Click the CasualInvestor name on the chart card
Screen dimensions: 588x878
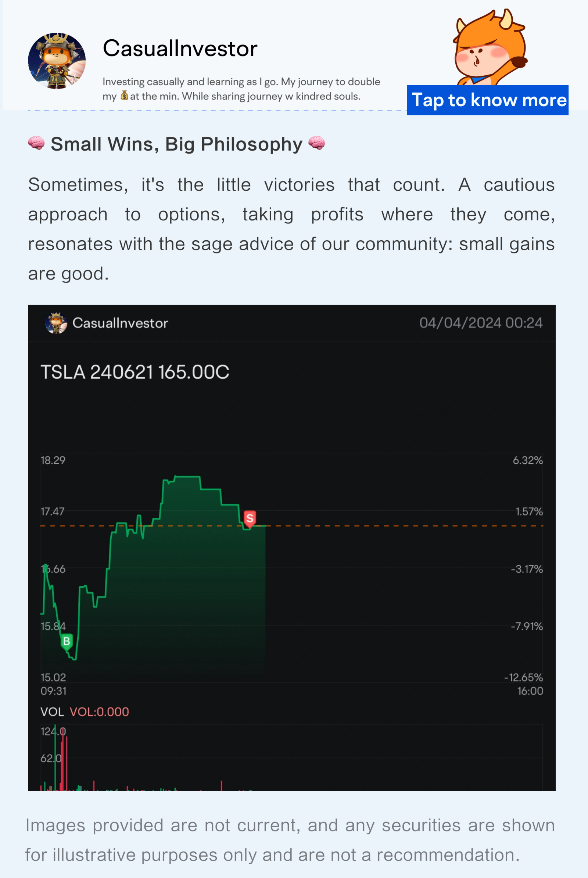click(120, 323)
